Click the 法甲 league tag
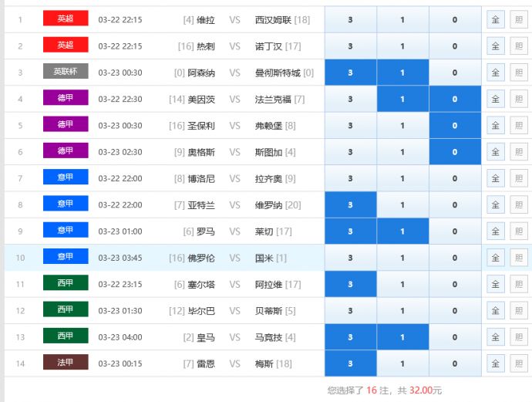Viewport: 532px width, 402px height. (x=66, y=363)
